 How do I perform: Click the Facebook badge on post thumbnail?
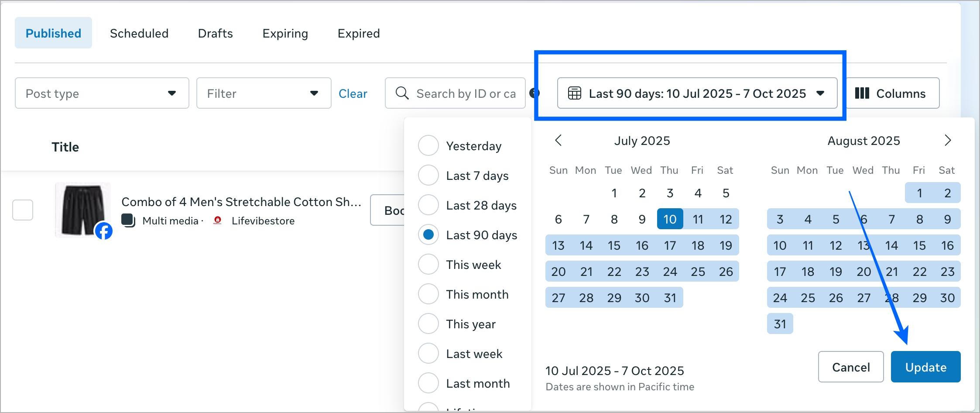104,231
